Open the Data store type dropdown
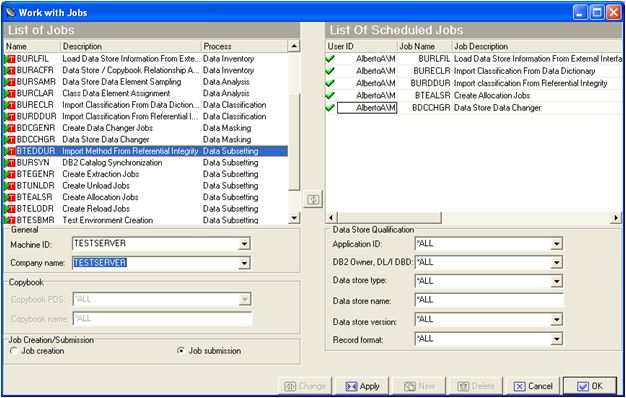Image resolution: width=626 pixels, height=398 pixels. 557,281
